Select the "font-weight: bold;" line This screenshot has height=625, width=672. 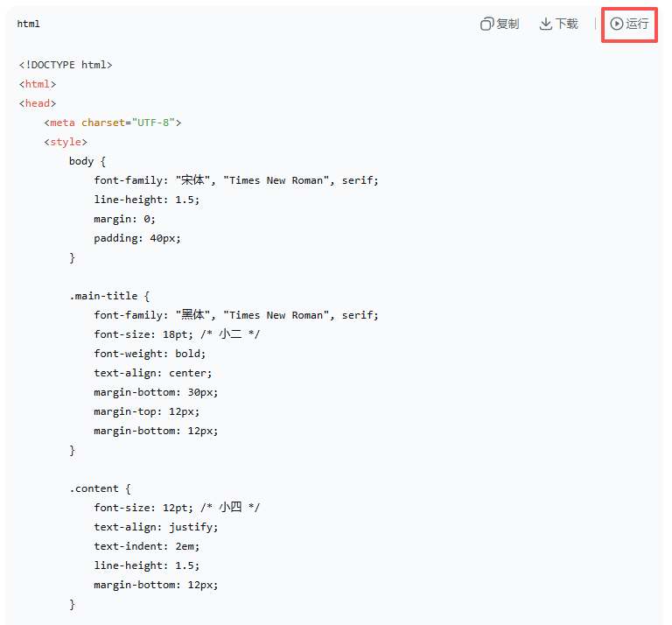coord(150,354)
